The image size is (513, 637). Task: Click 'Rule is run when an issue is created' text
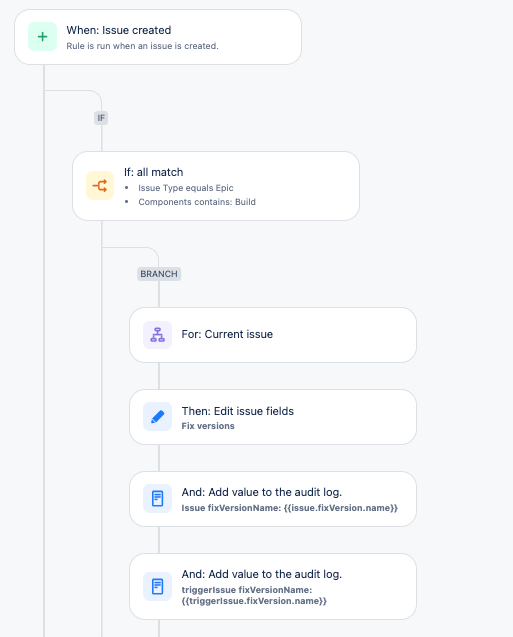[142, 46]
